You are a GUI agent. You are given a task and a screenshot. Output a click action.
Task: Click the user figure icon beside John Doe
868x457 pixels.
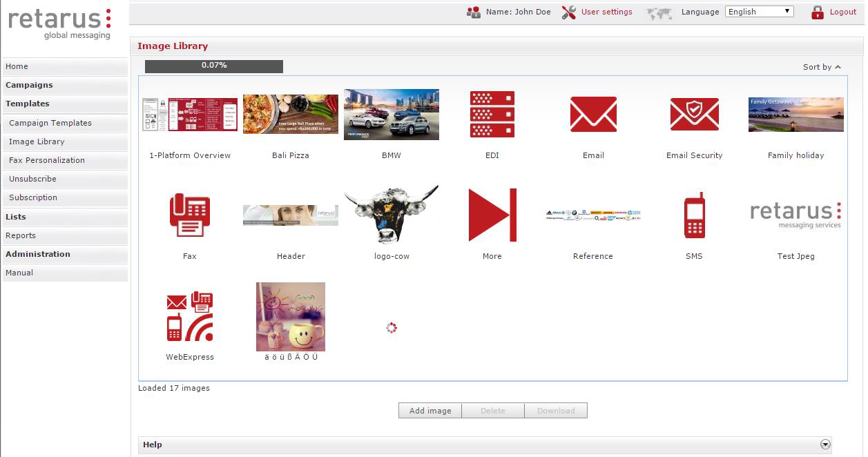[x=474, y=12]
